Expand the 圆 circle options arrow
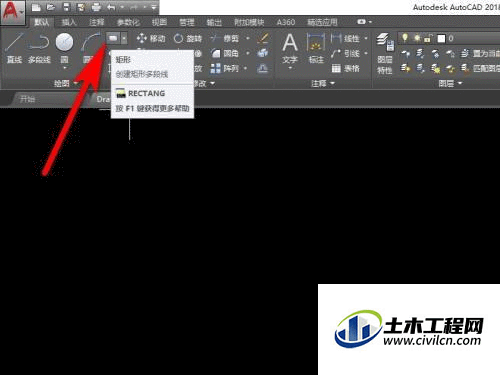Screen dimensions: 500x375 coord(65,68)
